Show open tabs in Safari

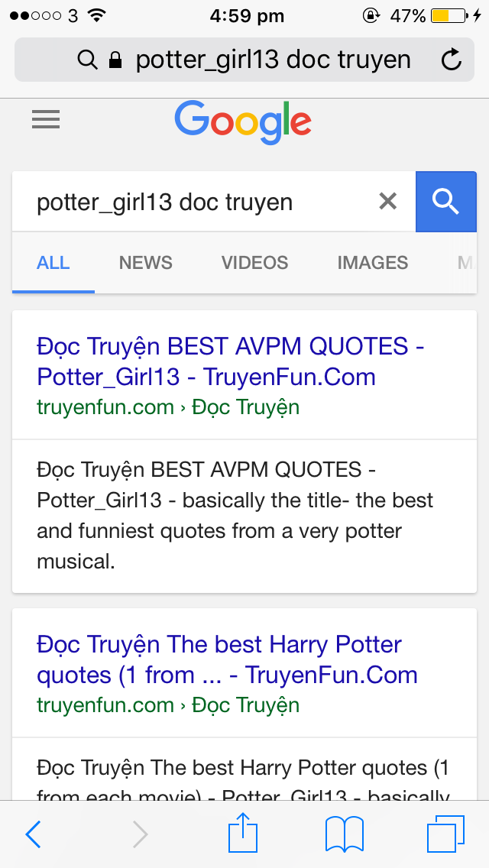pyautogui.click(x=445, y=834)
